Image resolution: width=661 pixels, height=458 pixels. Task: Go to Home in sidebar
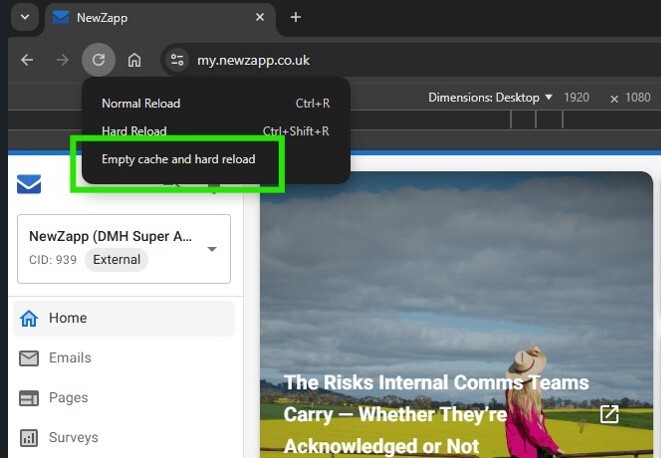[x=68, y=318]
